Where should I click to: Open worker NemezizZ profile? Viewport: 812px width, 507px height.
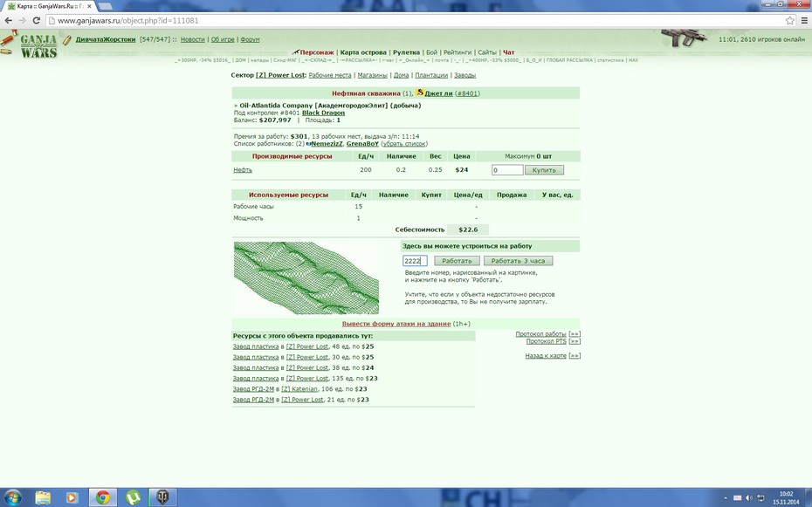coord(327,144)
